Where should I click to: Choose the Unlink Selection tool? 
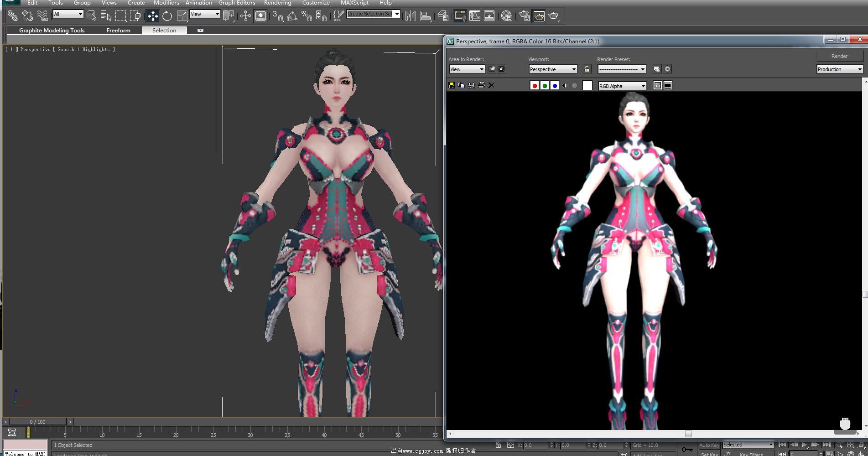click(x=27, y=16)
